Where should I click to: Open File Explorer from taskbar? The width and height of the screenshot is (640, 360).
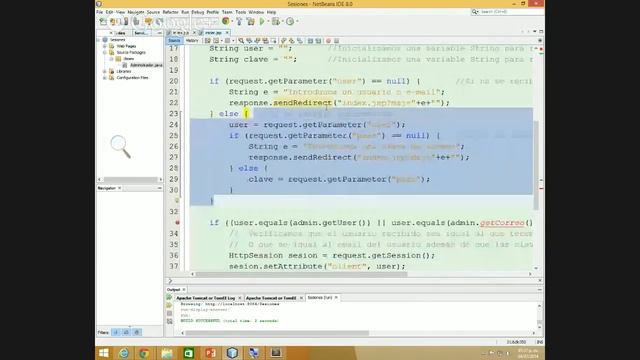pos(167,353)
